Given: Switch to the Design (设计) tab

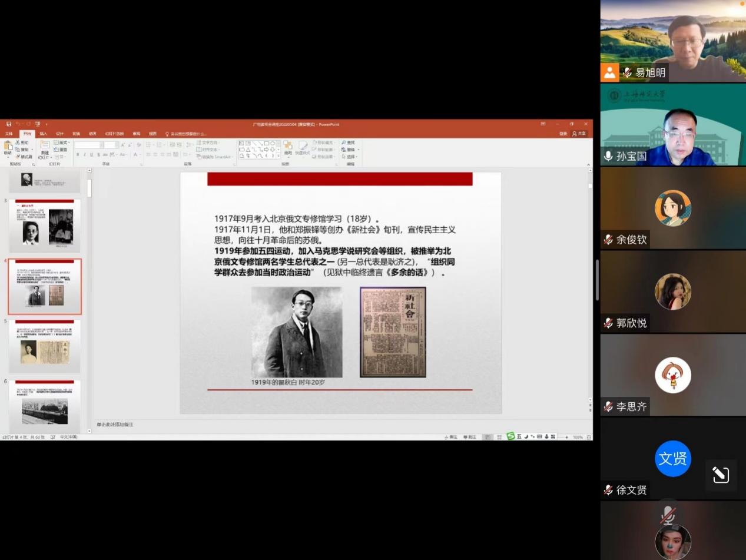Looking at the screenshot, I should pyautogui.click(x=59, y=134).
